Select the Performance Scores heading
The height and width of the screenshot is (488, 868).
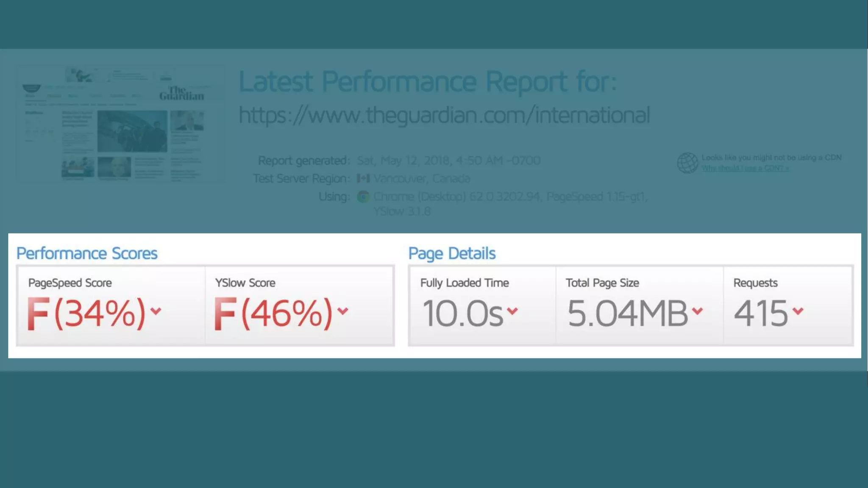pyautogui.click(x=87, y=253)
